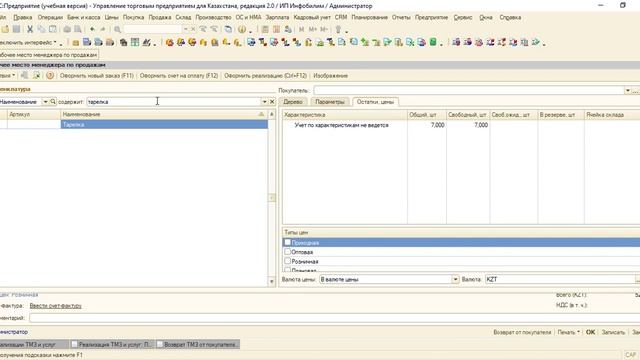Click the Save diskette icon in top toolbar
Image resolution: width=640 pixels, height=360 pixels.
click(x=16, y=29)
